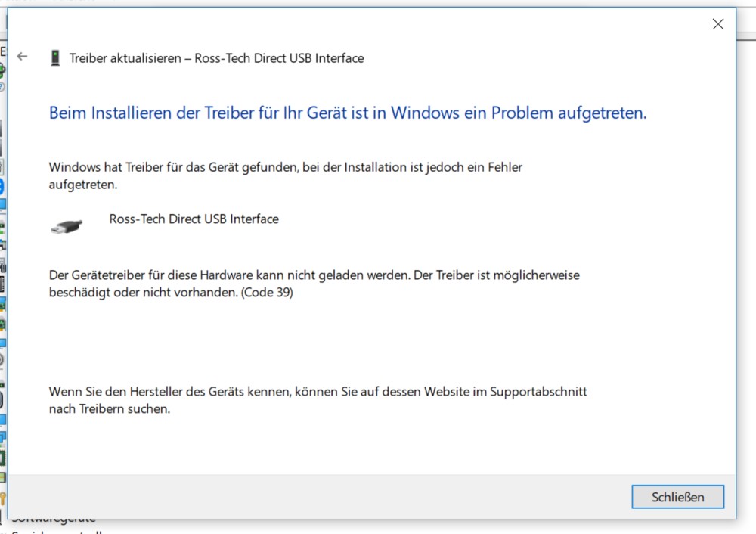This screenshot has height=534, width=756.
Task: Click the device icon beside the dialog title
Action: 55,58
